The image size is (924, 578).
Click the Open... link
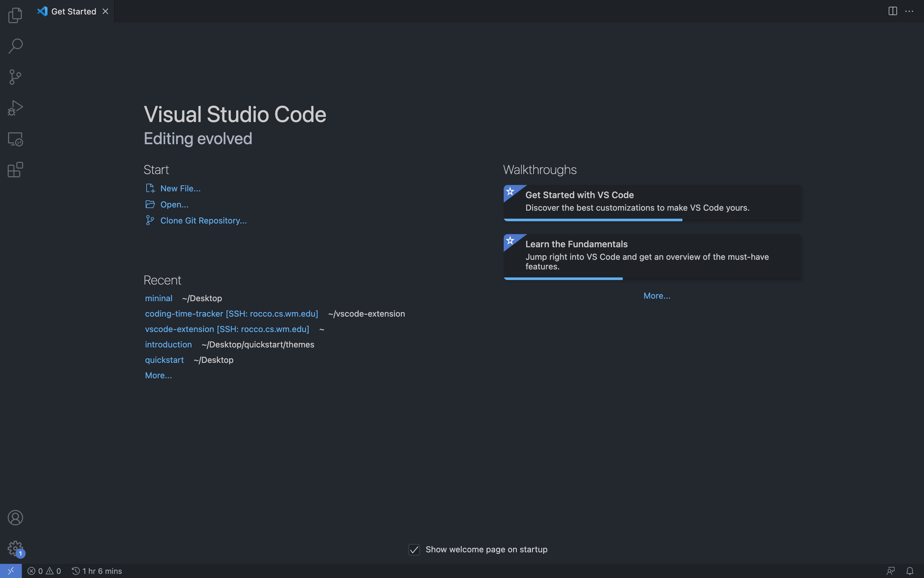point(174,205)
